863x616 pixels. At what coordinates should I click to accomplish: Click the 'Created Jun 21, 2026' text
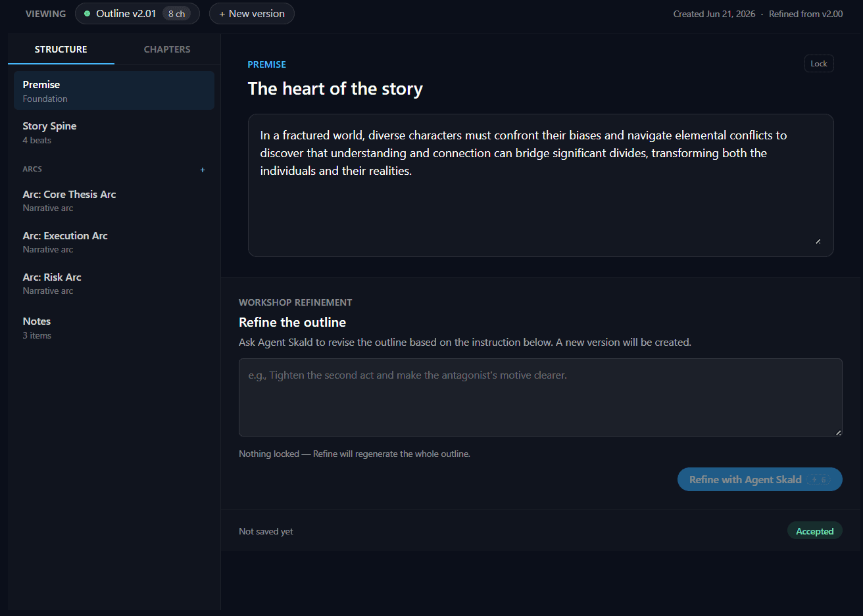pyautogui.click(x=714, y=14)
